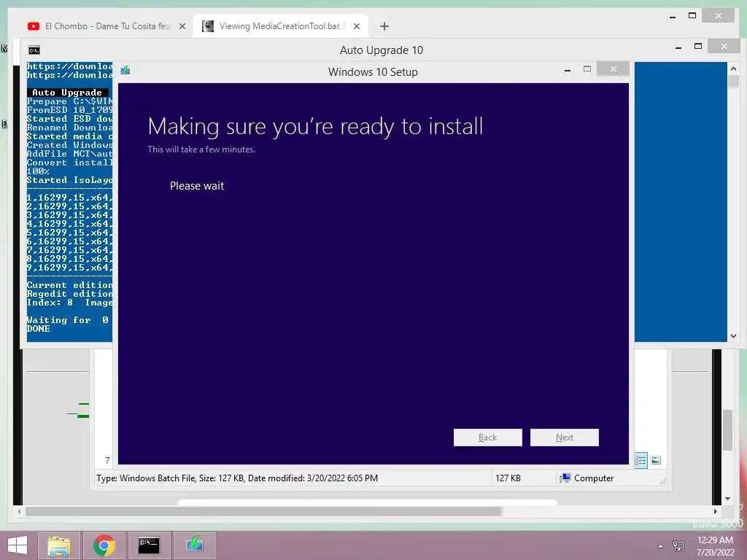747x560 pixels.
Task: Click the Windows 10 Setup title icon
Action: pos(125,71)
